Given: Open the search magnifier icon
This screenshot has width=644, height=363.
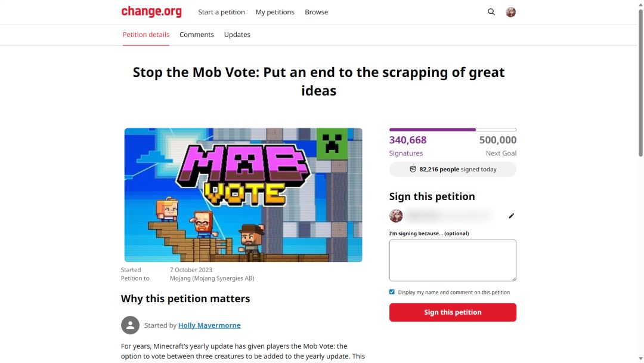Looking at the screenshot, I should tap(491, 12).
